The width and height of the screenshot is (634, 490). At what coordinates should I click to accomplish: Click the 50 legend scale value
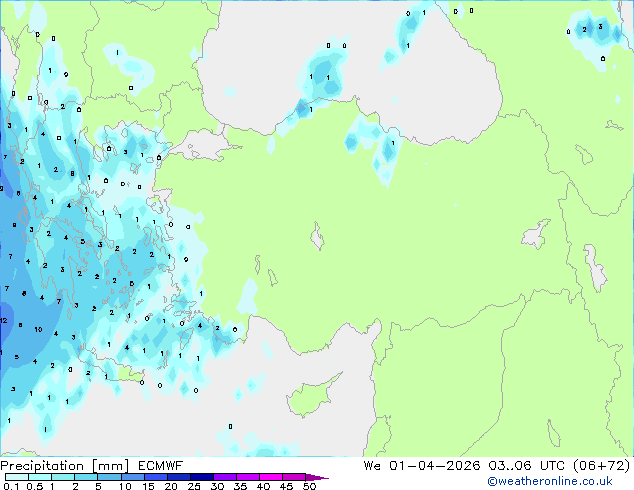pos(310,486)
